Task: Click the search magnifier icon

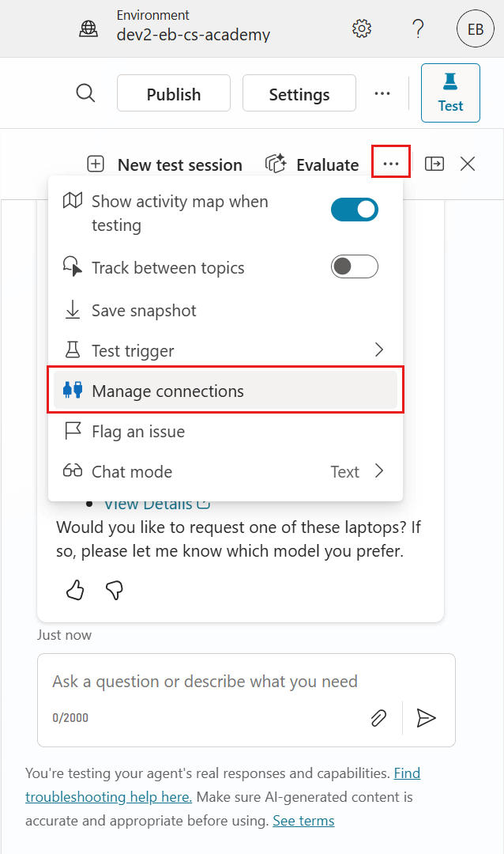Action: pyautogui.click(x=85, y=93)
